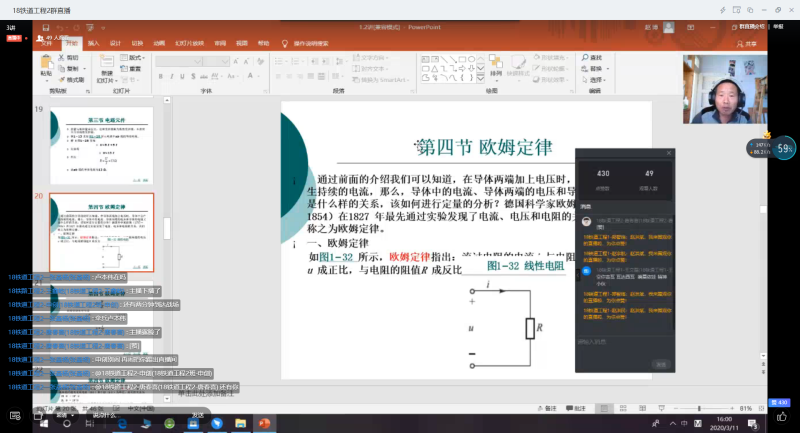Open the Layout (版式) dropdown
This screenshot has width=800, height=433.
136,58
